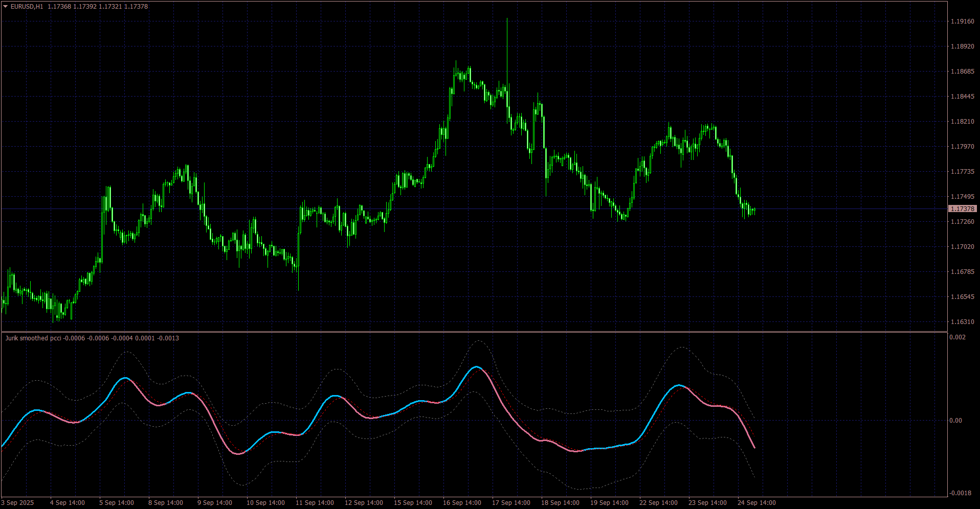This screenshot has width=980, height=509.
Task: Select the open value 1.17368 in header
Action: point(59,7)
